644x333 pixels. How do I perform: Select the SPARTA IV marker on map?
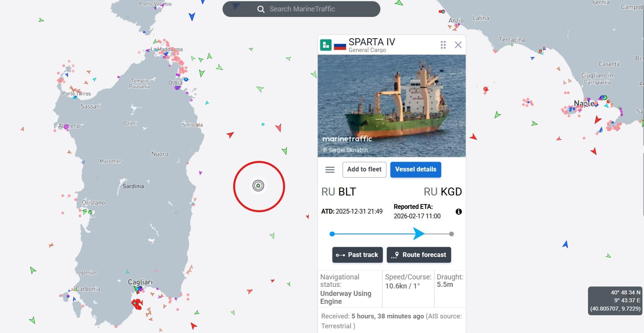258,185
